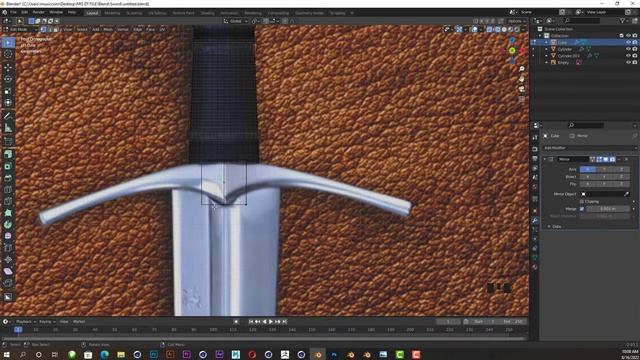The image size is (640, 360).
Task: Hide the Empty object in viewport
Action: click(x=628, y=62)
